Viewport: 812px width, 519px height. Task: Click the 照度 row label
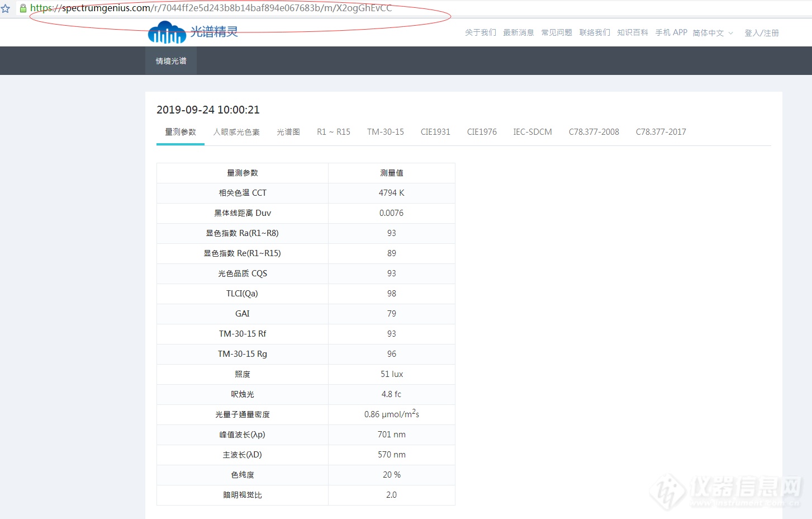[243, 374]
